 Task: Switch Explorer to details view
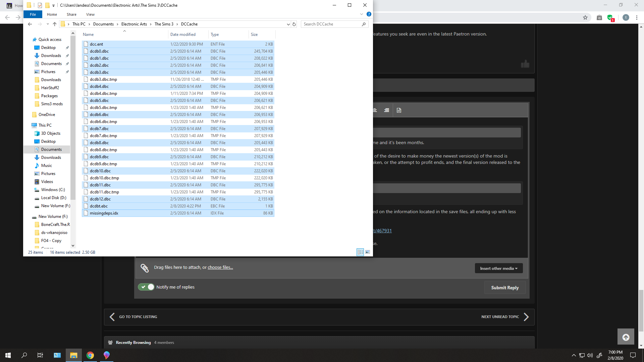[360, 252]
